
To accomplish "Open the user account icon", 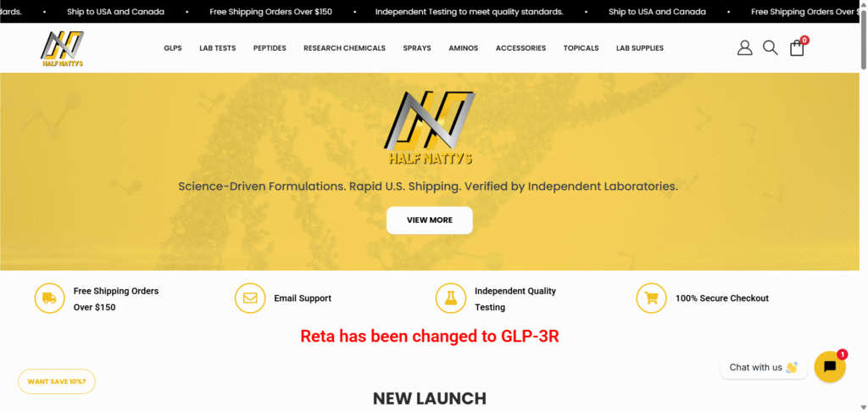I will [744, 48].
